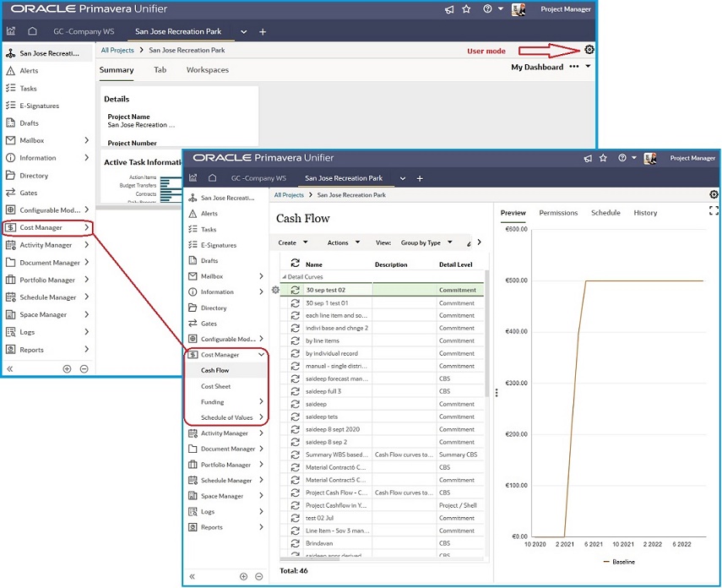Open the Permissions tab in preview panel

pyautogui.click(x=558, y=212)
